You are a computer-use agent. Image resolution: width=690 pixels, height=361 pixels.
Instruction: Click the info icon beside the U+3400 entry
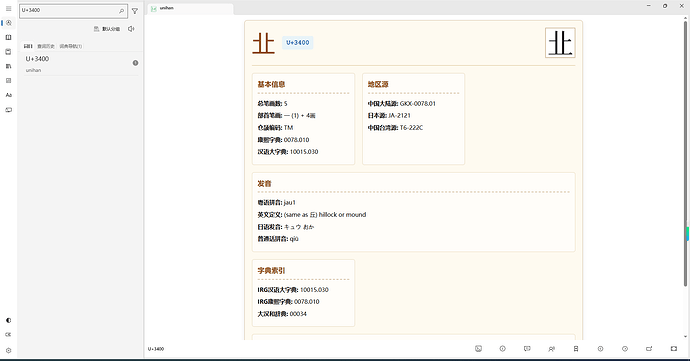[x=136, y=63]
